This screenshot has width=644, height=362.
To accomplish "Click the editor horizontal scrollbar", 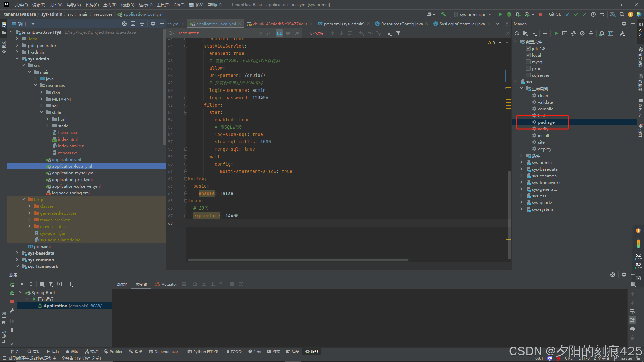I will 298,260.
